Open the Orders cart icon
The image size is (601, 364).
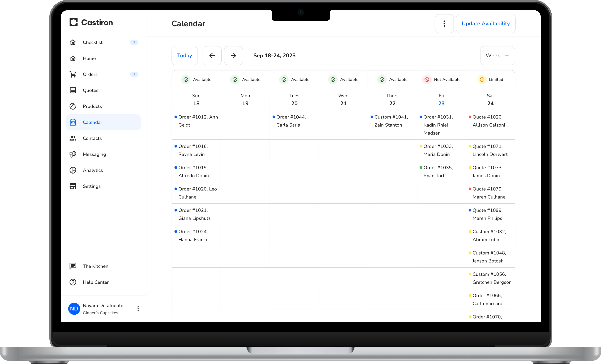pos(73,74)
